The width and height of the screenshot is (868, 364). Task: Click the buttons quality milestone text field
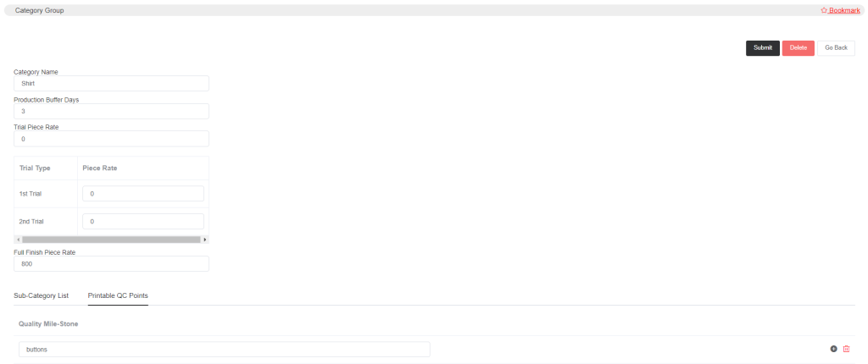(x=224, y=349)
